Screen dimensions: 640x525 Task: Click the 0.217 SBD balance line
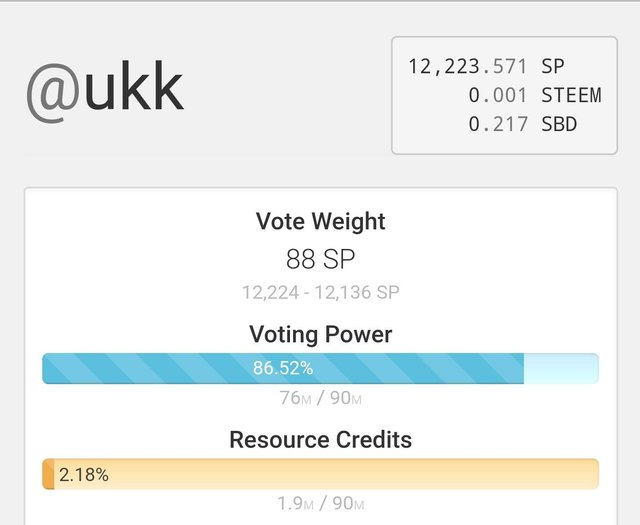click(x=522, y=124)
